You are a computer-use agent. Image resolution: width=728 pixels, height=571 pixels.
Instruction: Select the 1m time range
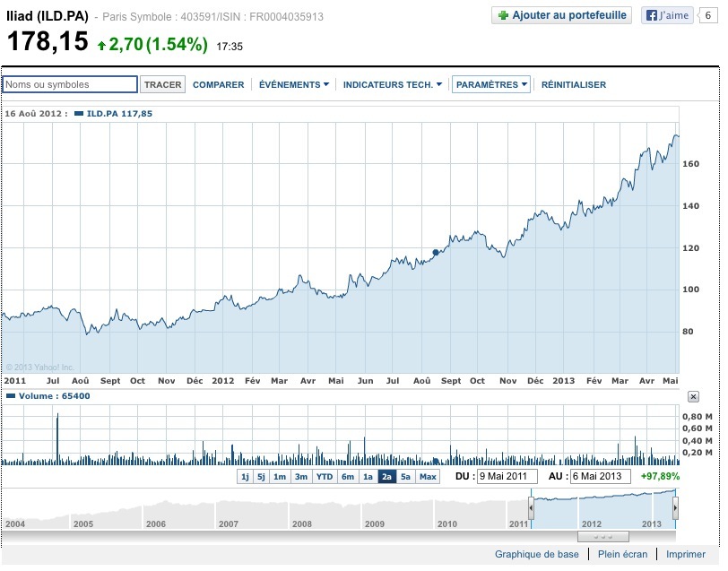click(280, 477)
